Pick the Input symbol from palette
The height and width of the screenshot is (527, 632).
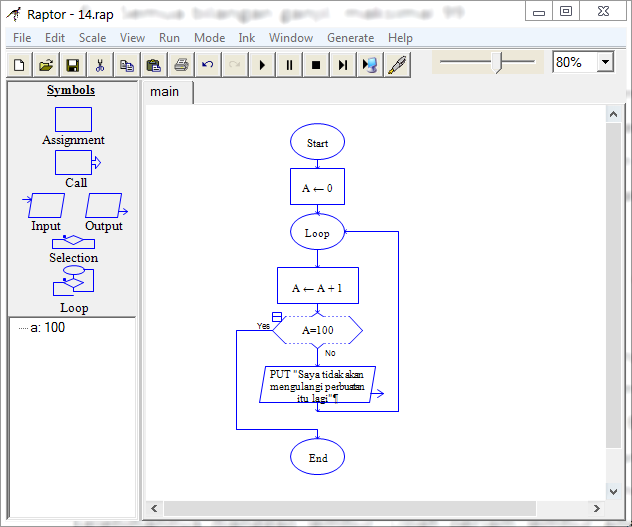point(44,205)
